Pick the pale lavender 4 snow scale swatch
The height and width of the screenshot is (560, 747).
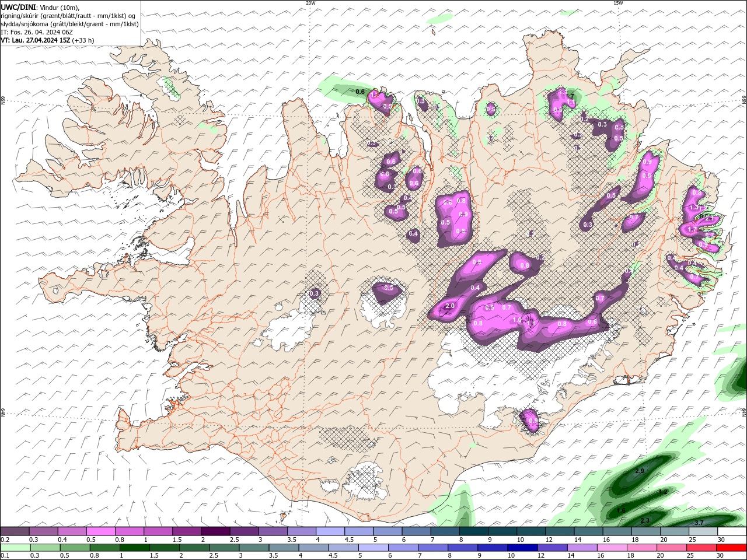pyautogui.click(x=330, y=531)
